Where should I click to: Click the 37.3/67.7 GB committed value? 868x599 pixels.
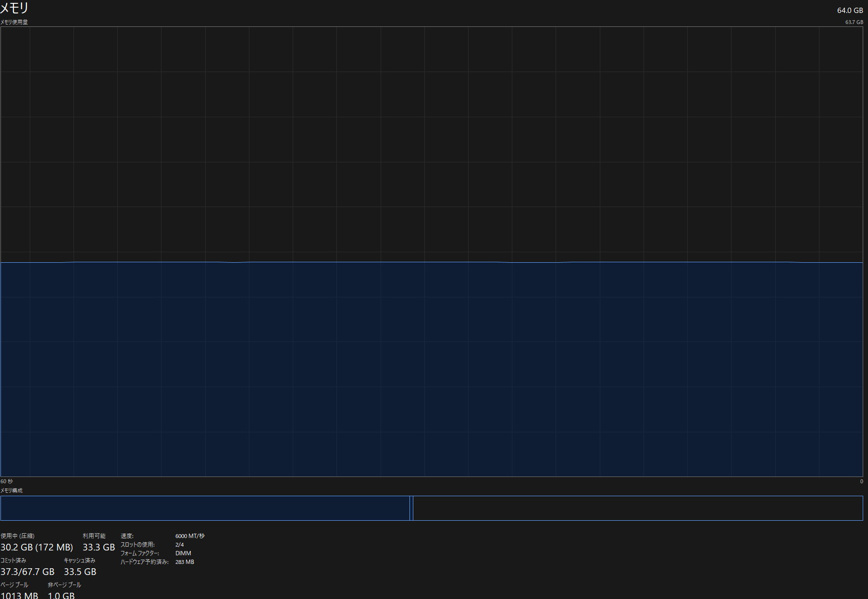[x=27, y=572]
